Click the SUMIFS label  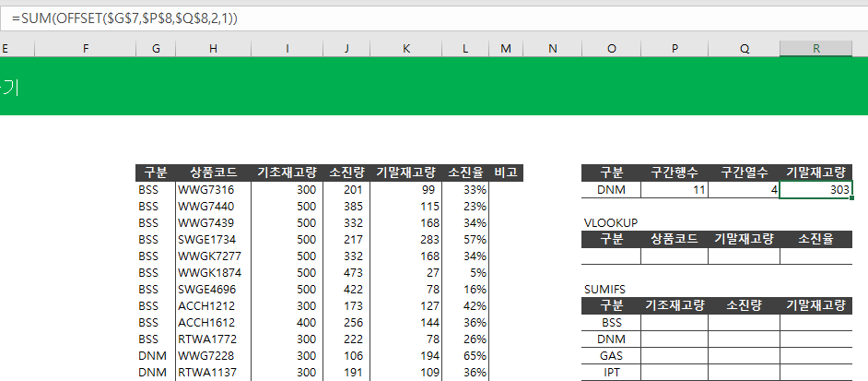pos(605,290)
